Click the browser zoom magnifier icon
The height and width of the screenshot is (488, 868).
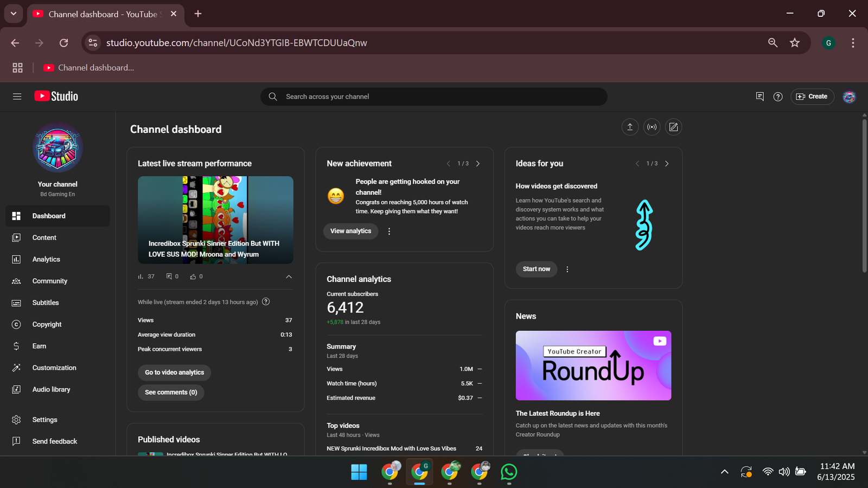(773, 43)
